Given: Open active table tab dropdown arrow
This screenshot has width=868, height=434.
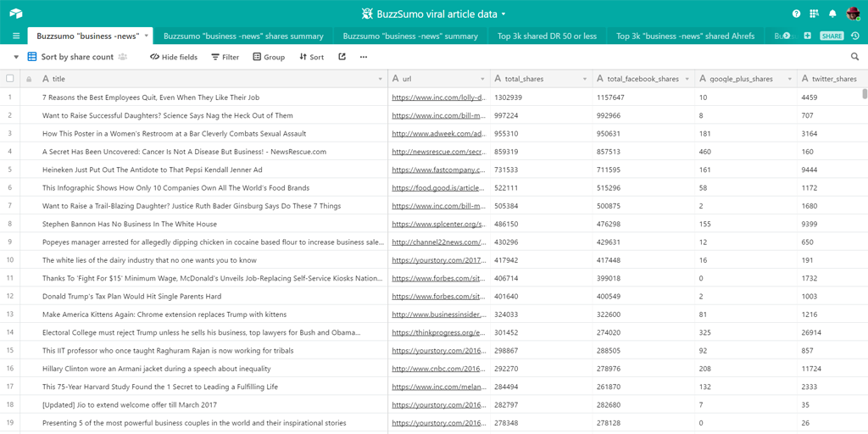Looking at the screenshot, I should [146, 36].
